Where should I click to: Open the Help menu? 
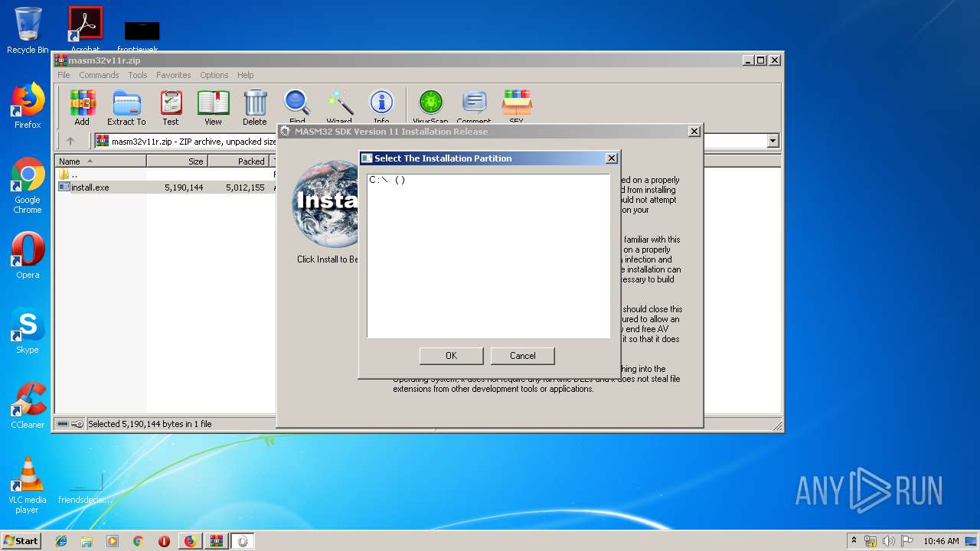pos(245,75)
